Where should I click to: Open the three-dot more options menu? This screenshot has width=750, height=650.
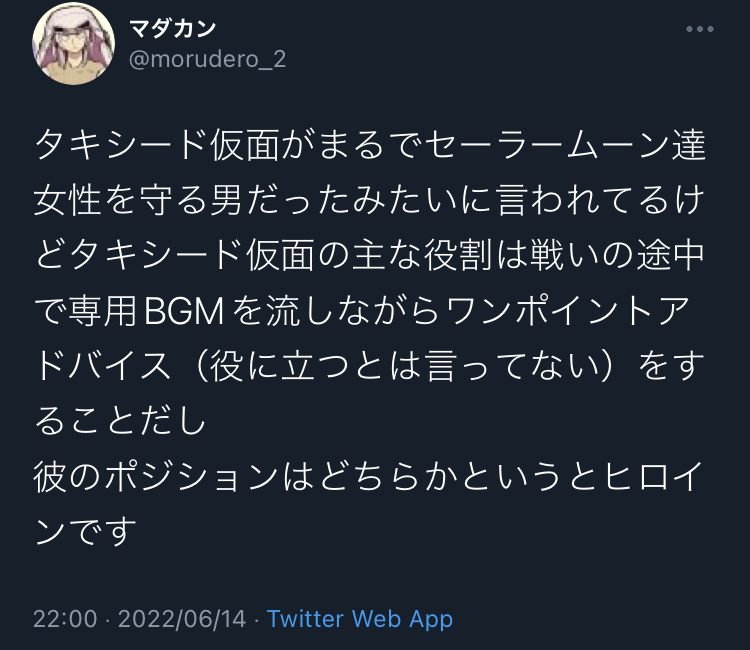(x=700, y=29)
